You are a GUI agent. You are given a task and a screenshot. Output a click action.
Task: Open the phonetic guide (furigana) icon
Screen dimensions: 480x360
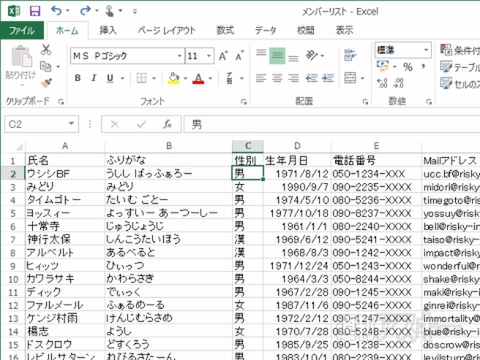(230, 78)
